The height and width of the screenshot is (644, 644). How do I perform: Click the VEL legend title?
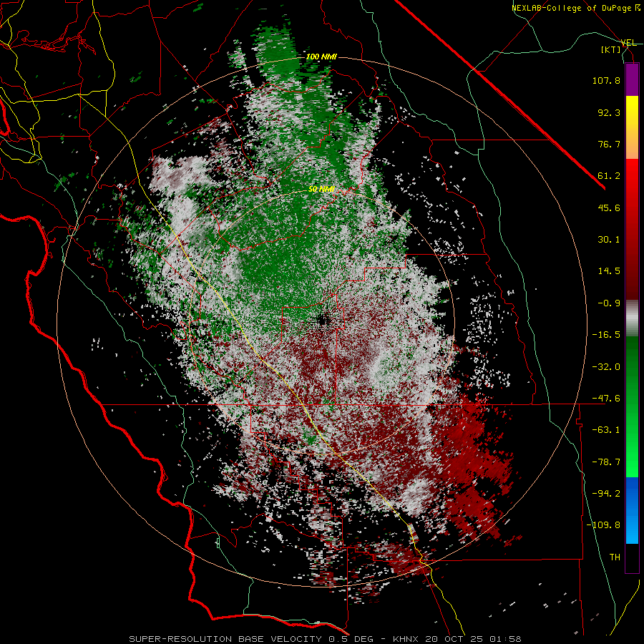pyautogui.click(x=628, y=43)
